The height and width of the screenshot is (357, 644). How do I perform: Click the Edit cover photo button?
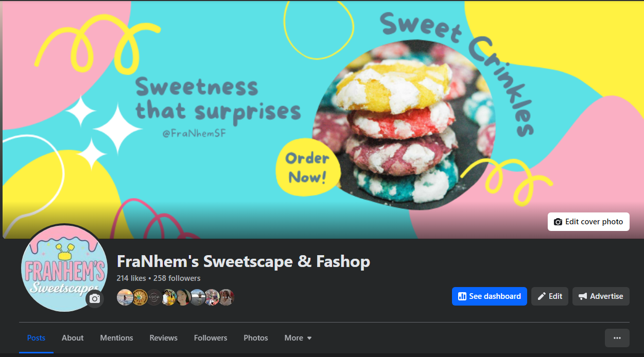click(x=588, y=222)
